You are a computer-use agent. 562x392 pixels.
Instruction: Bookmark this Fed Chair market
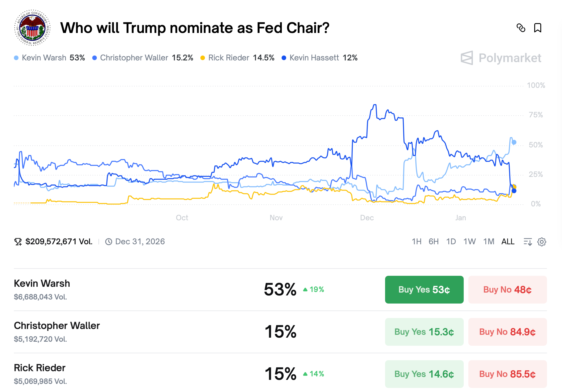537,28
